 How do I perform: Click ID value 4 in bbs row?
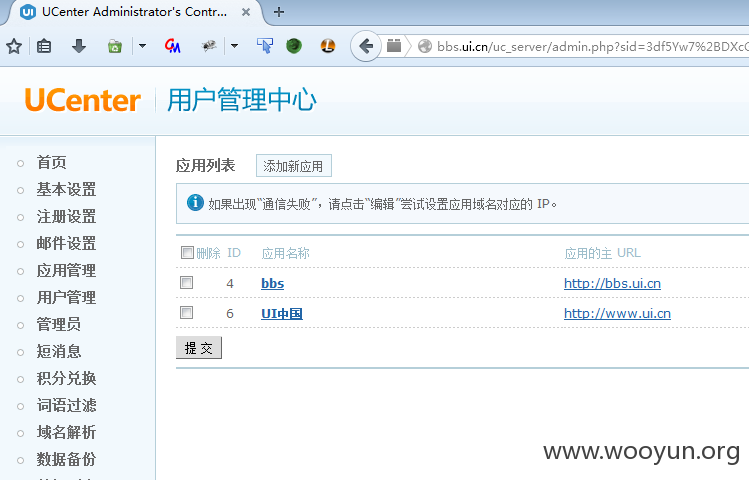(230, 284)
